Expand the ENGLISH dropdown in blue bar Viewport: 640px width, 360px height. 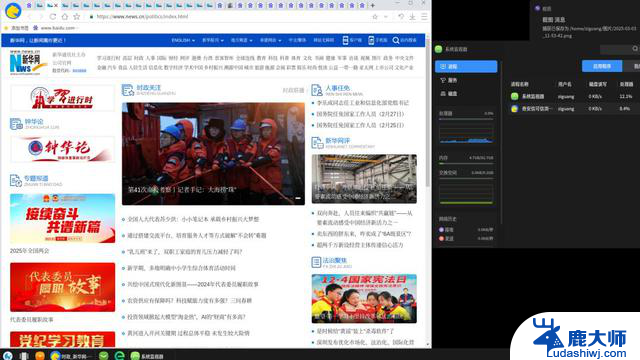click(183, 40)
